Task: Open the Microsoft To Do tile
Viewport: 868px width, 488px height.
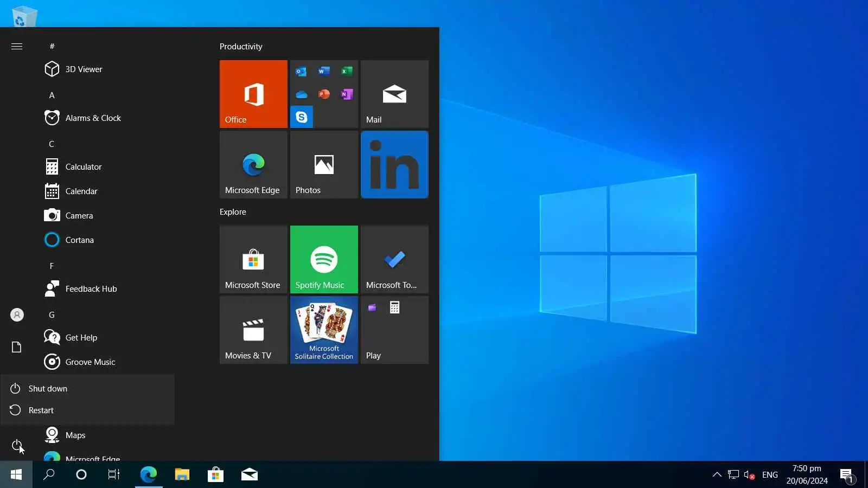Action: (x=394, y=259)
